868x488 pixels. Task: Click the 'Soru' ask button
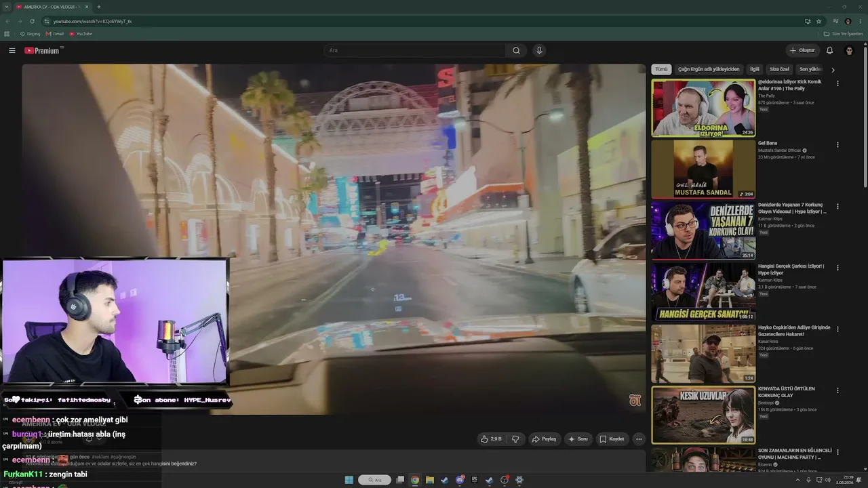[x=578, y=439]
